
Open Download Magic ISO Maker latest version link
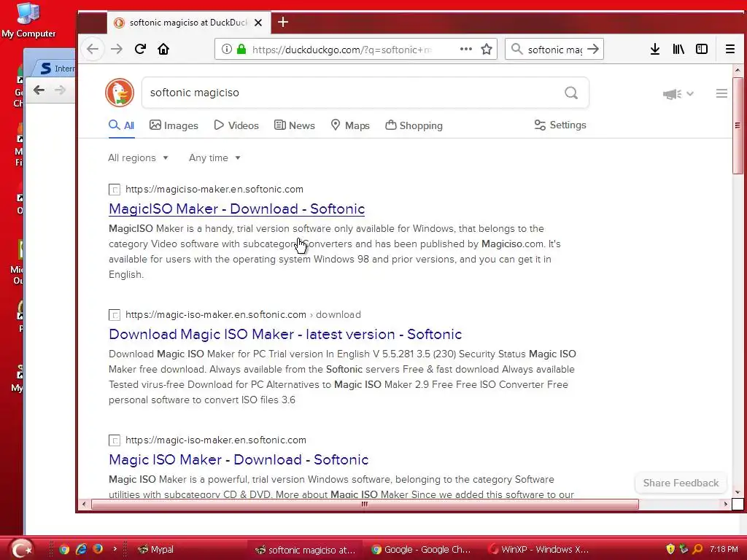(x=285, y=334)
